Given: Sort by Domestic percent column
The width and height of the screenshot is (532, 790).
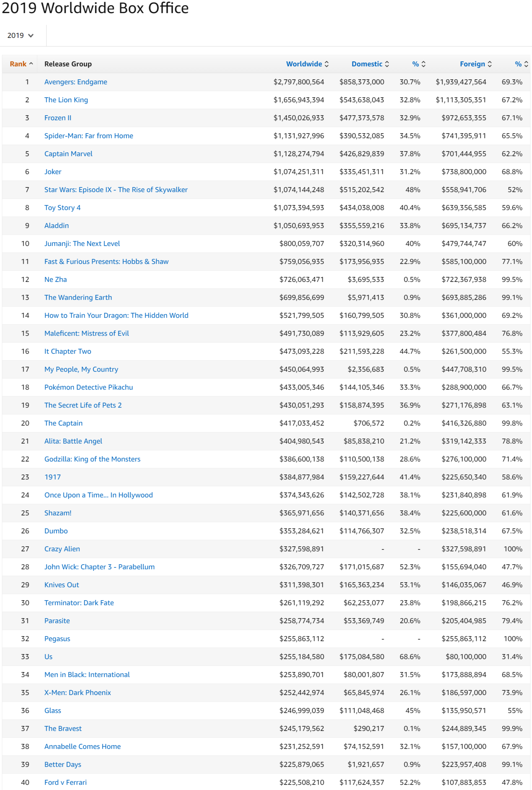Looking at the screenshot, I should (419, 64).
